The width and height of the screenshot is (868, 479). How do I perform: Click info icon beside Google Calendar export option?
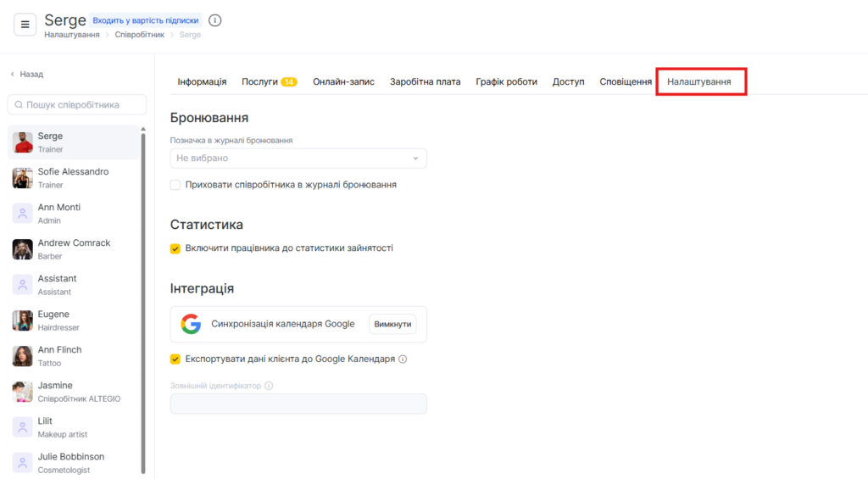tap(403, 359)
